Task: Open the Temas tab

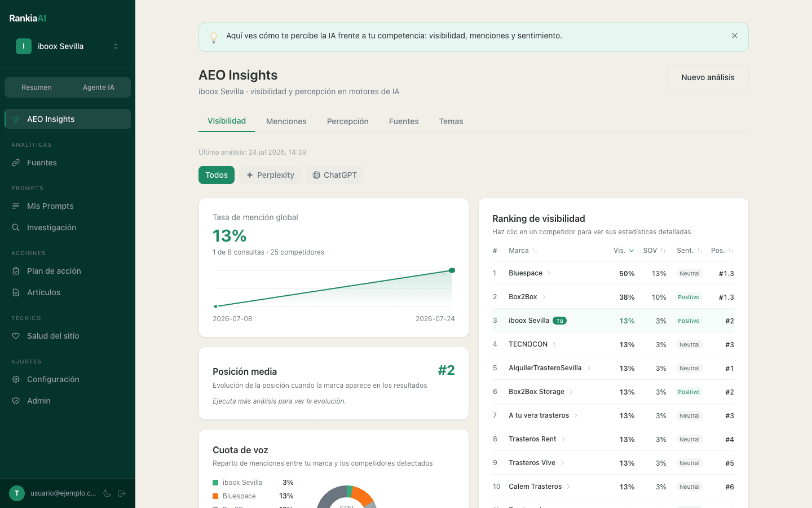Action: tap(451, 121)
